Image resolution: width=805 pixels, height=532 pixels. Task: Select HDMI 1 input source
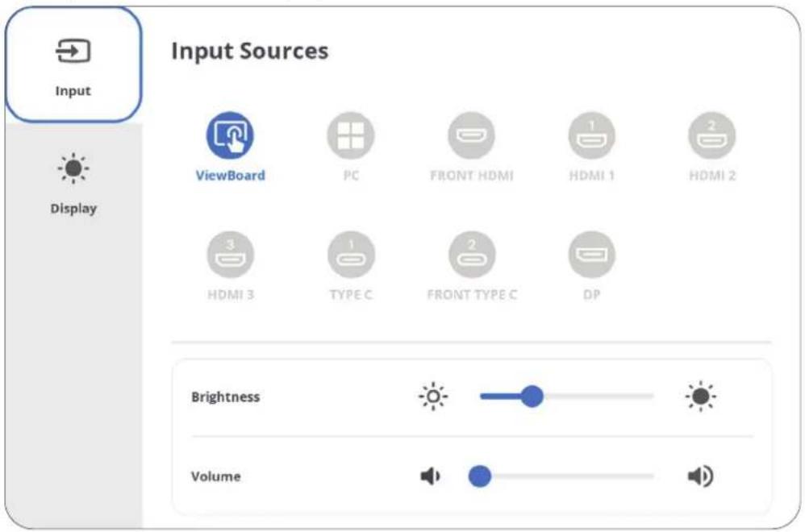coord(591,135)
